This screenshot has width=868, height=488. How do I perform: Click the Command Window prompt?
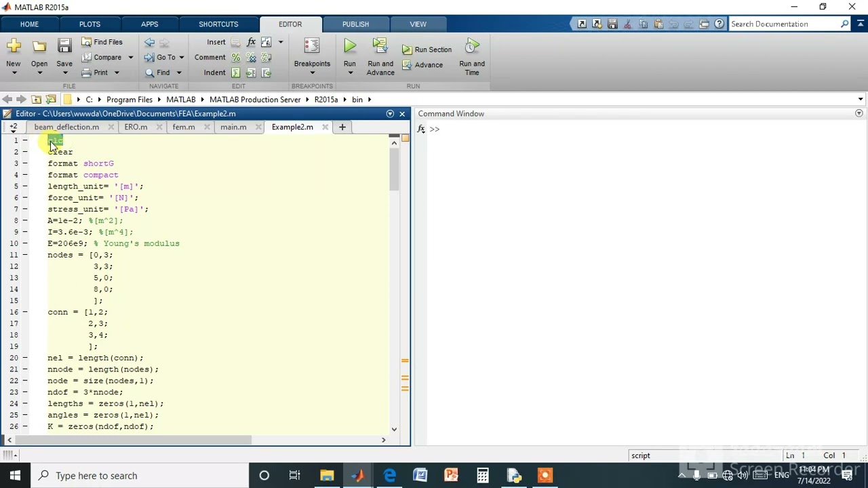click(x=435, y=129)
